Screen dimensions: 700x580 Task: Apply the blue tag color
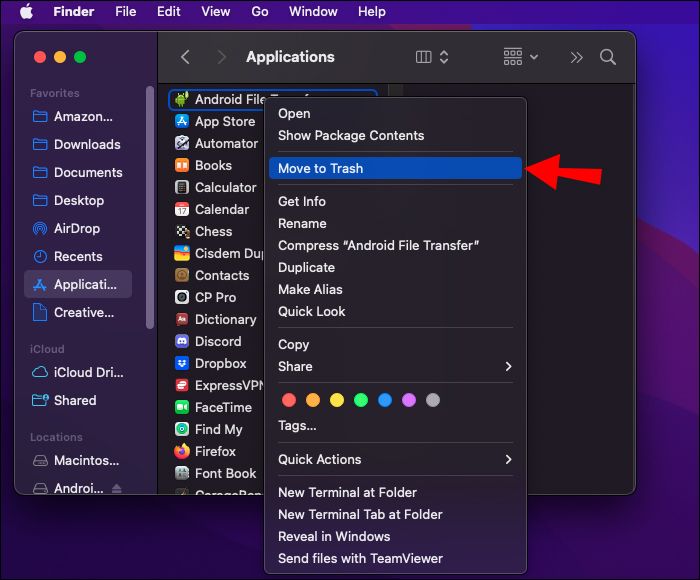[385, 400]
